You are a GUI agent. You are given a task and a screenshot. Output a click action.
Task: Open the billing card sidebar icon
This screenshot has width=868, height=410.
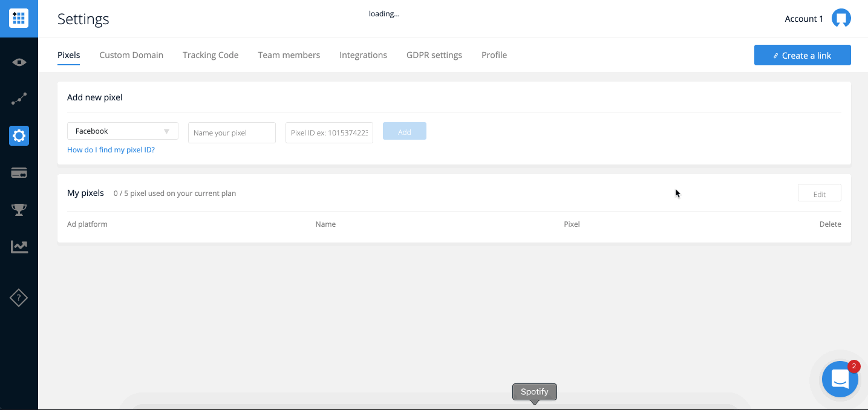pos(19,174)
